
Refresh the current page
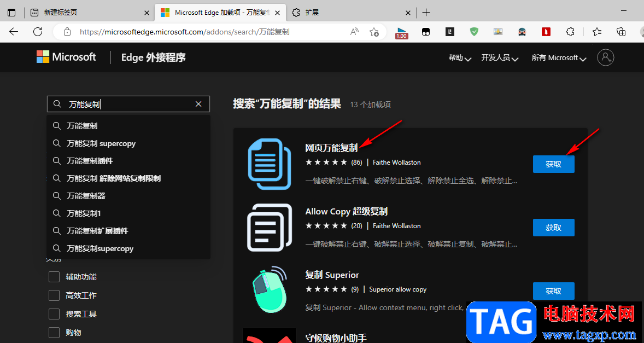click(x=38, y=32)
